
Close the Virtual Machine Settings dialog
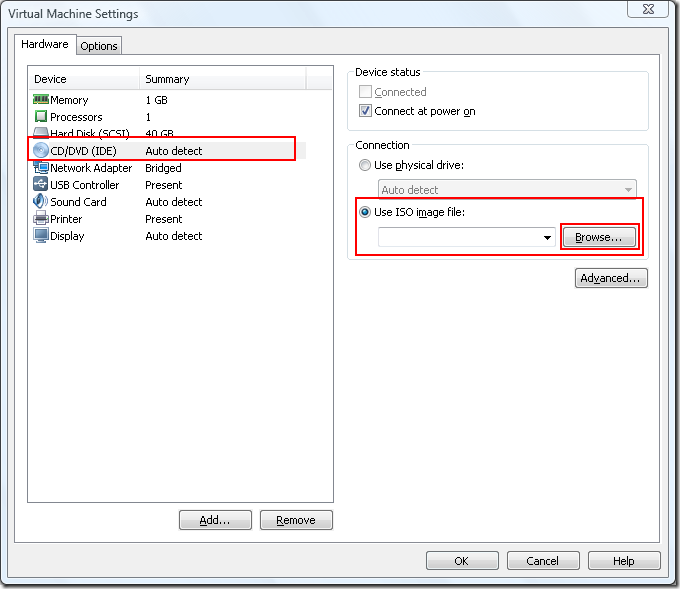648,9
